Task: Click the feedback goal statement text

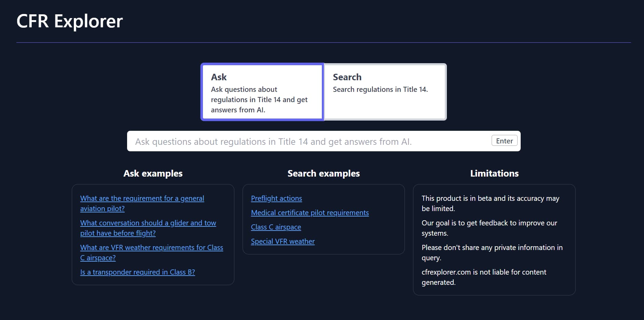Action: [489, 228]
